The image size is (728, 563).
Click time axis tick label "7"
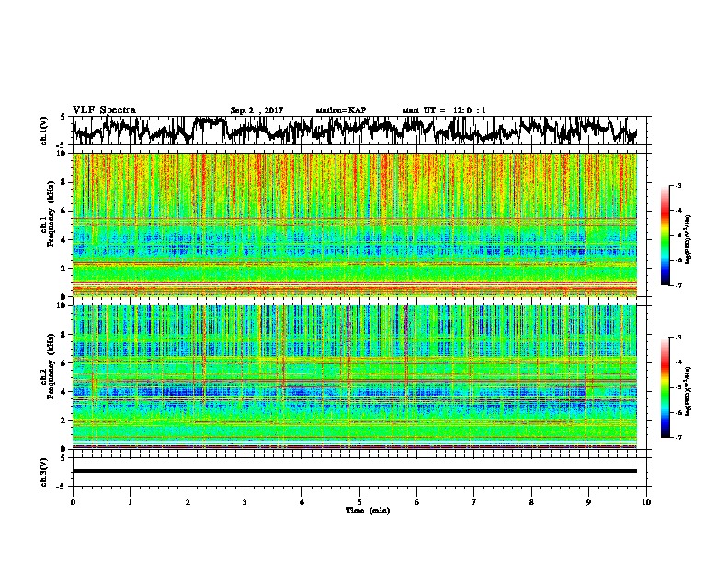coord(474,502)
